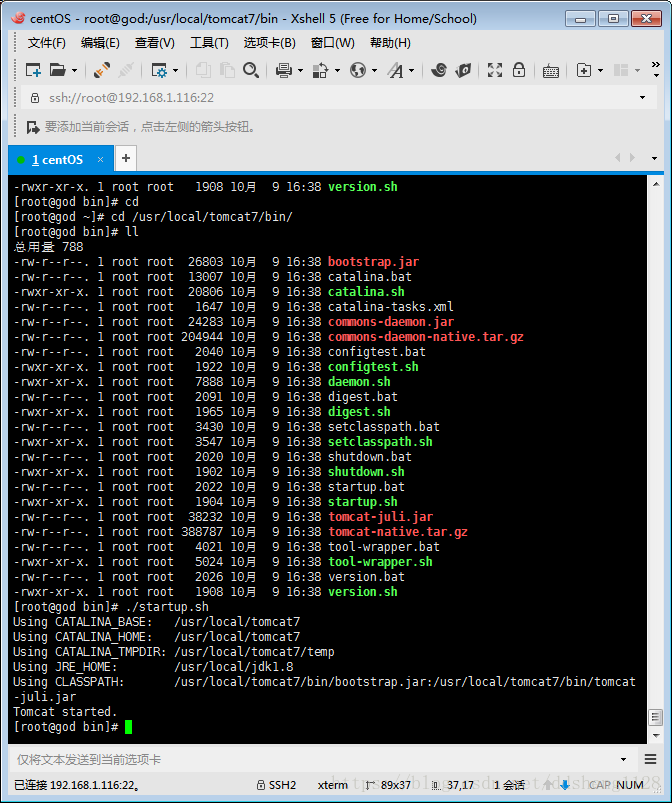Open the tab list dropdown arrow

click(654, 158)
